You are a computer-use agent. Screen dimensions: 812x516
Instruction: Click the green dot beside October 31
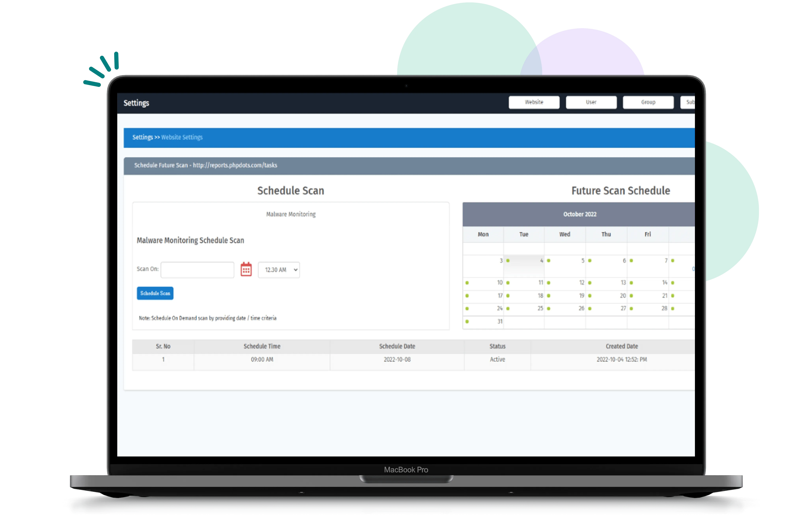pos(467,321)
